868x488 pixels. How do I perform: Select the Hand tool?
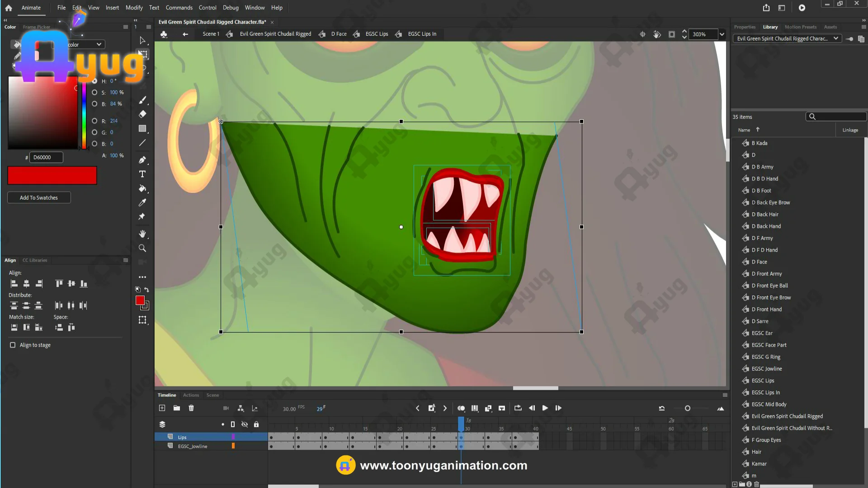click(142, 234)
